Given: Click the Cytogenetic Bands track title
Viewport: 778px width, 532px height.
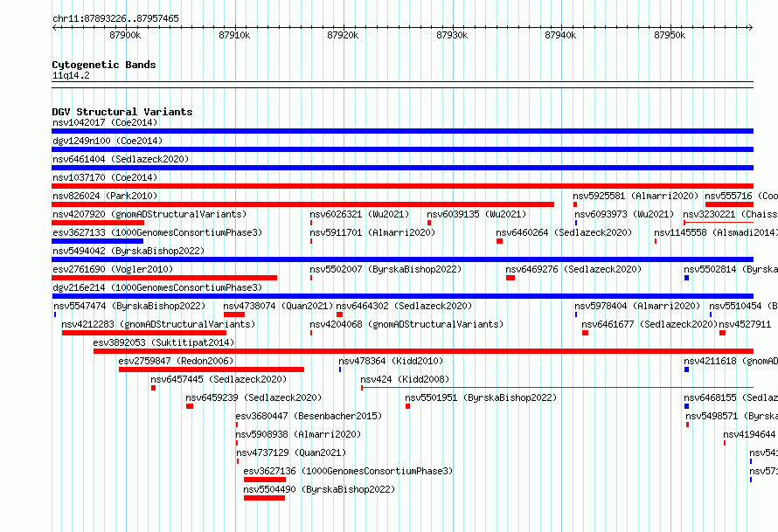Looking at the screenshot, I should 104,65.
